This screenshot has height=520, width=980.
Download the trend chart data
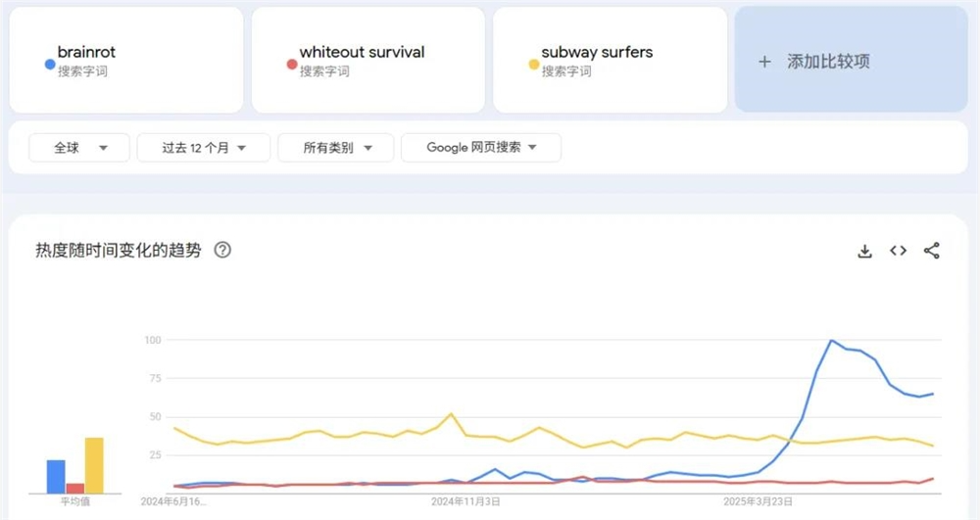click(x=864, y=251)
